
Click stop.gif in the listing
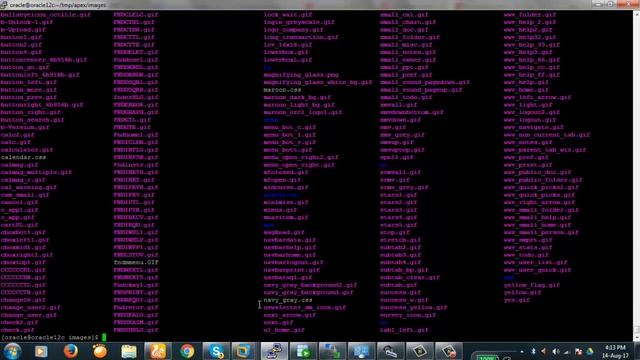[x=394, y=232]
